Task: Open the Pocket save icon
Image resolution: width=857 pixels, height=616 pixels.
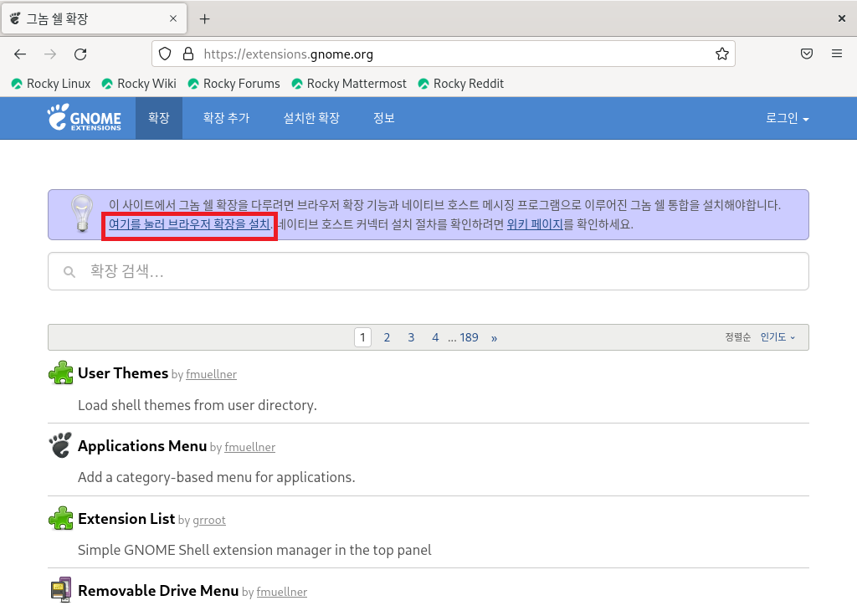Action: point(807,54)
